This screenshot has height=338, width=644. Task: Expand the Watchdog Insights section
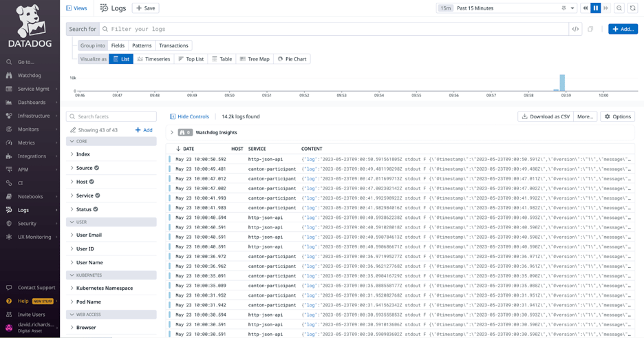point(172,133)
